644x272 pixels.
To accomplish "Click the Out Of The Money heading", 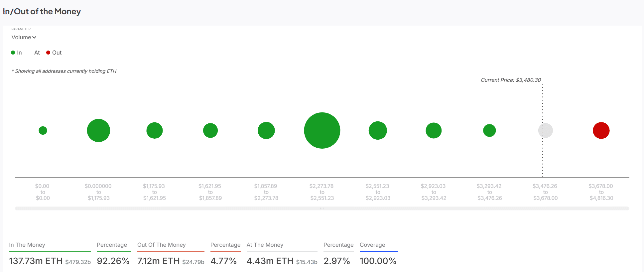I will tap(161, 245).
